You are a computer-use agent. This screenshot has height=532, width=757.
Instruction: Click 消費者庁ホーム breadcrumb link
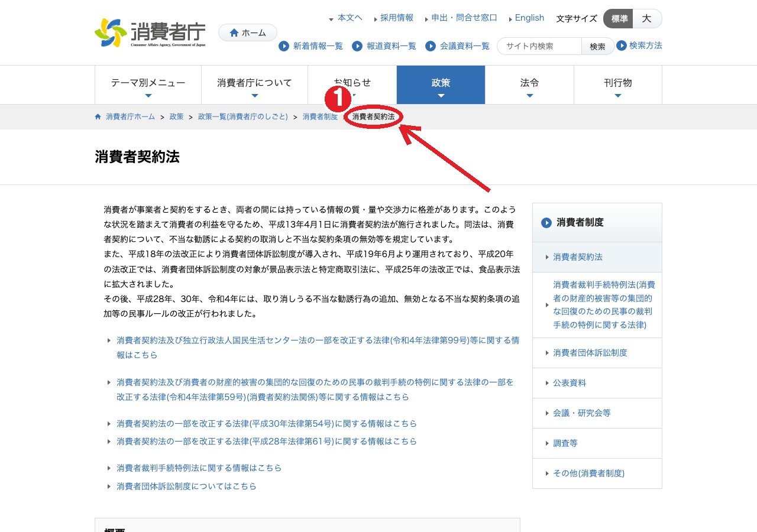click(130, 117)
